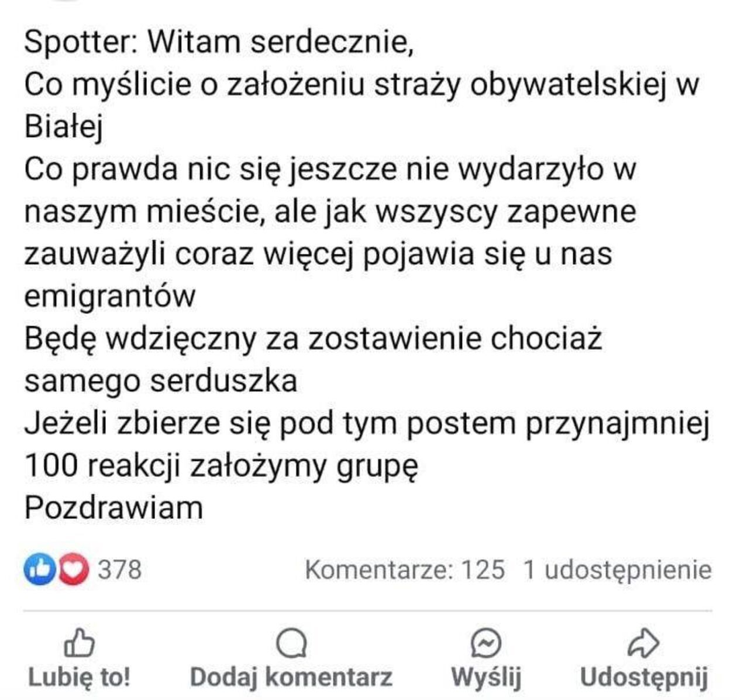View the "1 udostępnienie" shares link

(617, 569)
